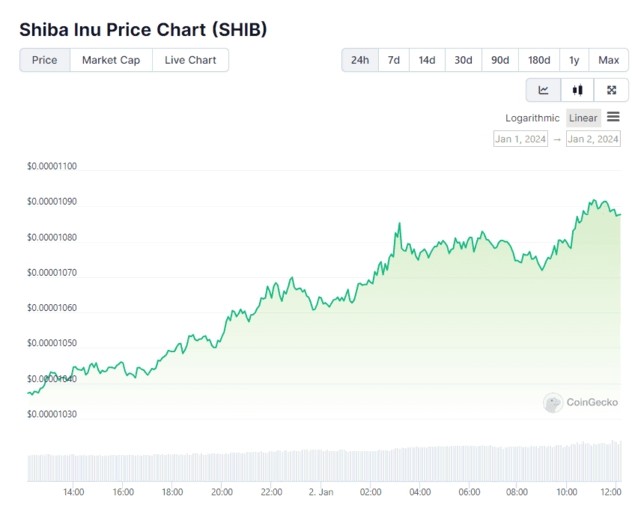The width and height of the screenshot is (644, 508).
Task: Enable Logarithmic scale
Action: [x=533, y=118]
